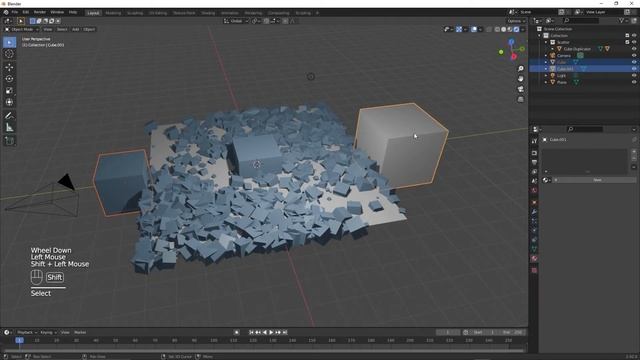
Task: Click the red X axis gizmo ball
Action: click(513, 56)
